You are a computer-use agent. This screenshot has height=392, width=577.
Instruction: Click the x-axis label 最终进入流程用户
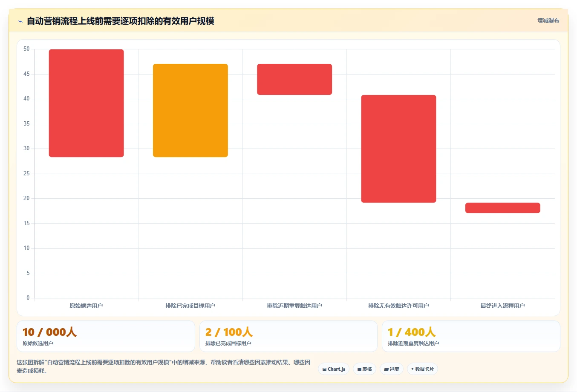coord(503,306)
